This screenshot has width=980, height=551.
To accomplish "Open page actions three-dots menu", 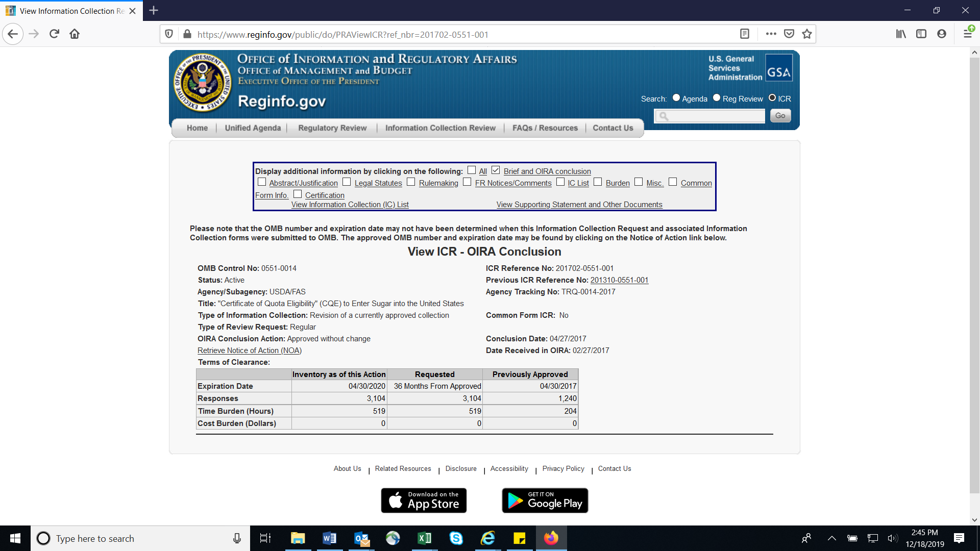I will [771, 34].
